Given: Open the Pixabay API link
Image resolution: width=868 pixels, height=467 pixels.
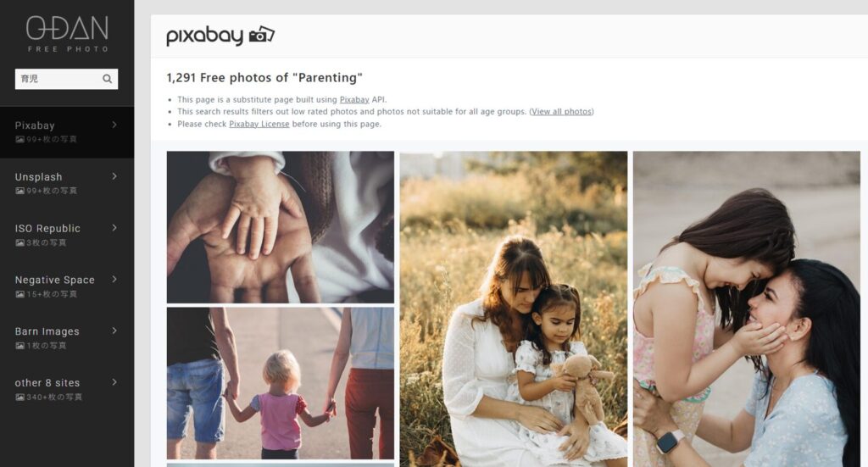Looking at the screenshot, I should 354,100.
